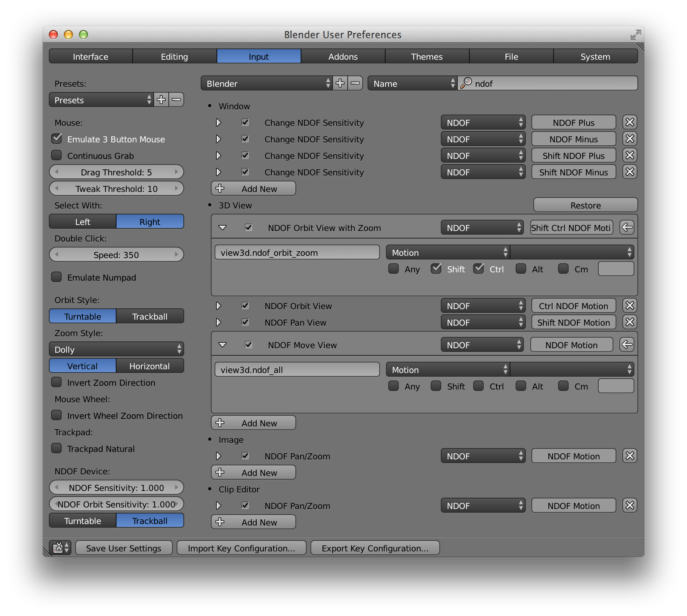This screenshot has height=616, width=687.
Task: Remove key configuration minus icon
Action: coord(355,83)
